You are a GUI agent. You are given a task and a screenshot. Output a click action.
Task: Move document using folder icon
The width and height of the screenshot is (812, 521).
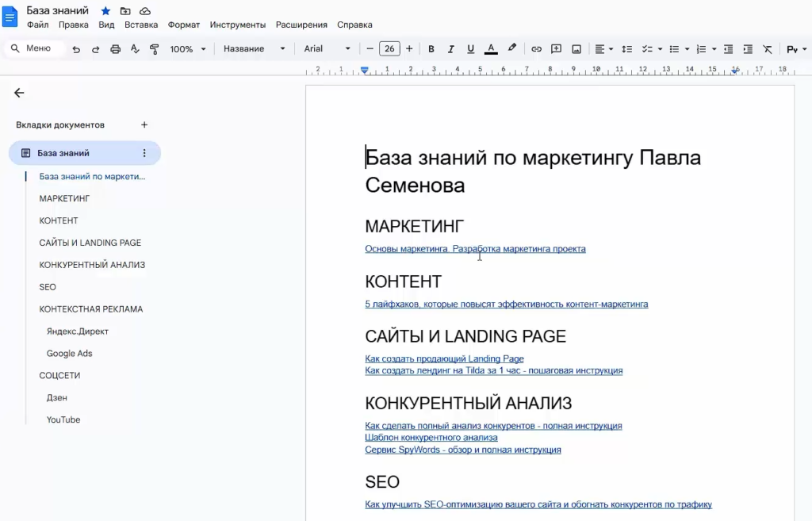(x=125, y=11)
